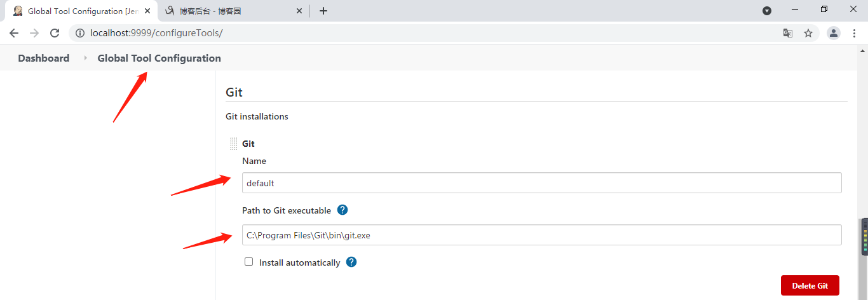Bookmark this page with the star icon
868x300 pixels.
coord(808,33)
